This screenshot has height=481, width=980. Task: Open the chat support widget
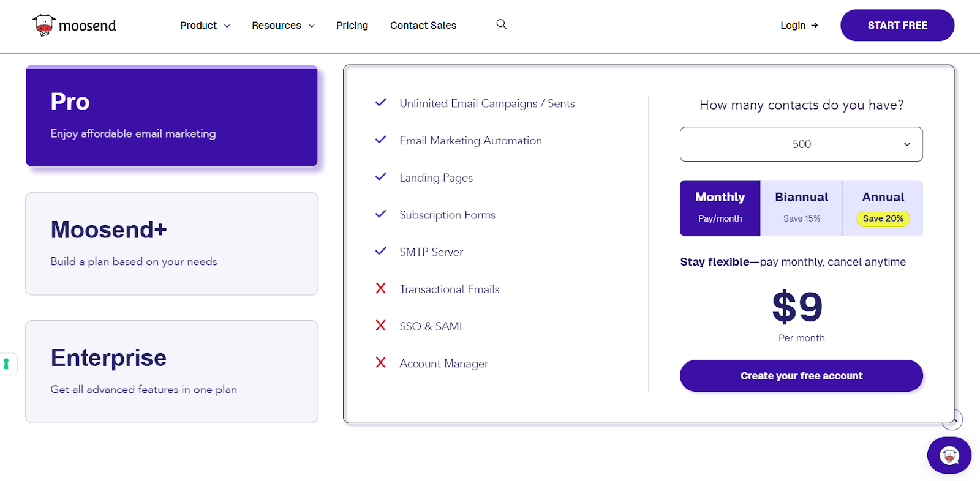(949, 455)
